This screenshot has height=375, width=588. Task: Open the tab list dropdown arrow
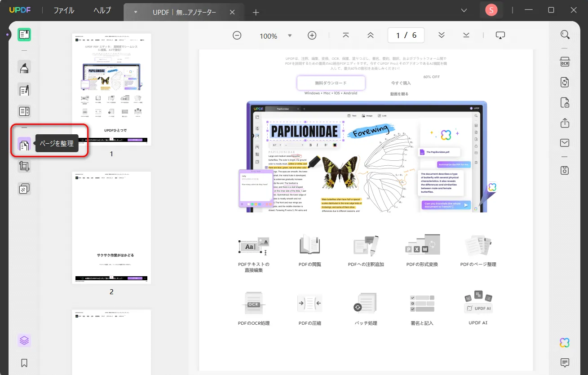[136, 12]
